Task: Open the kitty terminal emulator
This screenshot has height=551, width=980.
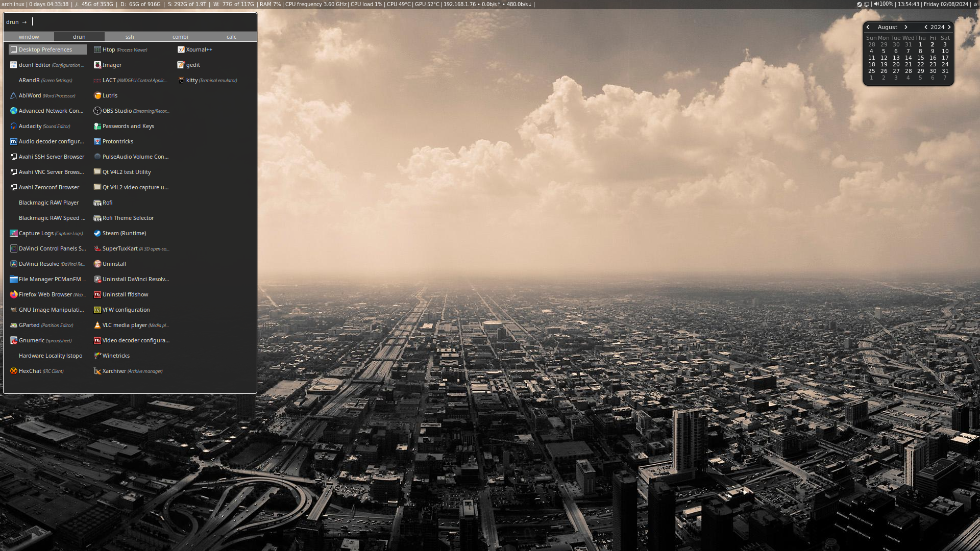Action: point(191,80)
